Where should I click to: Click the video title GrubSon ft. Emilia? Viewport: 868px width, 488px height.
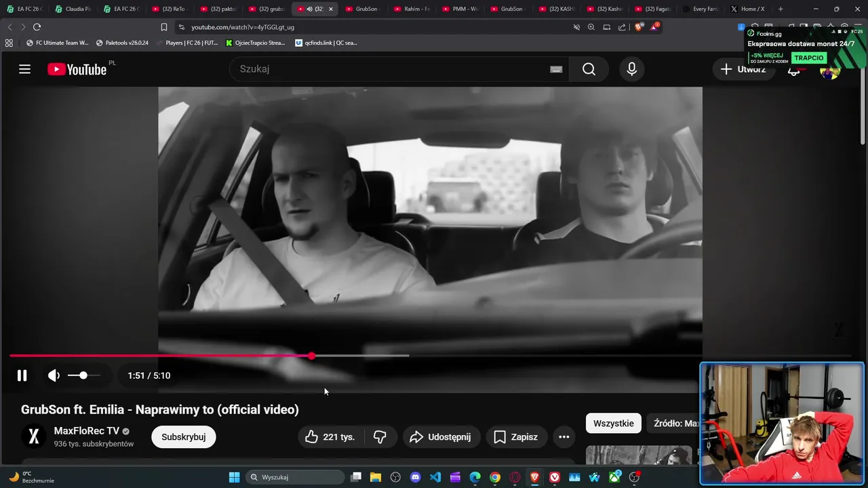(x=160, y=409)
